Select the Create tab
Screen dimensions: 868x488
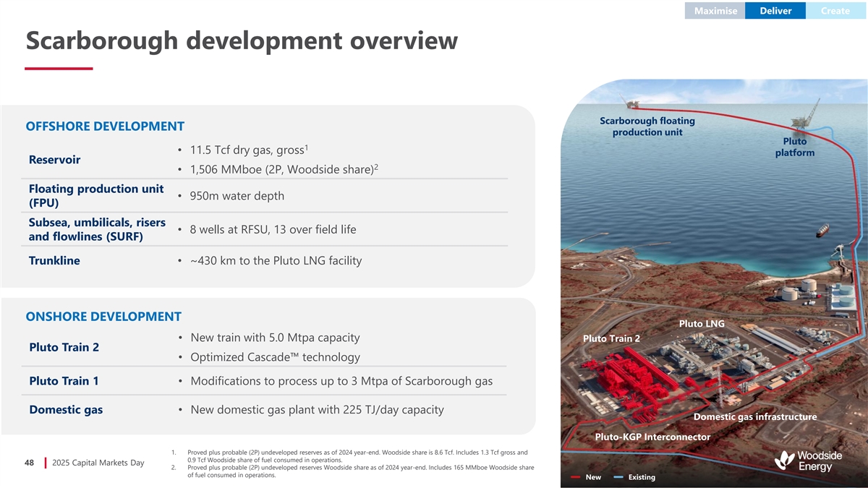click(x=835, y=11)
